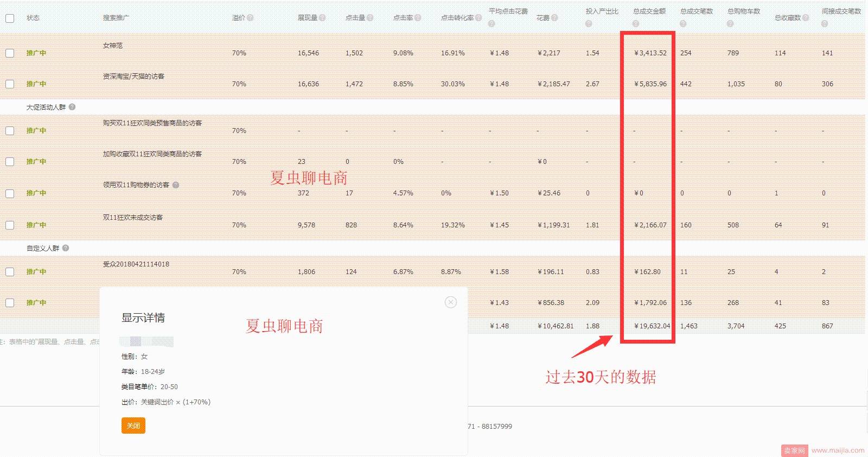Click the 搜索推广 column header
868x457 pixels.
[116, 18]
